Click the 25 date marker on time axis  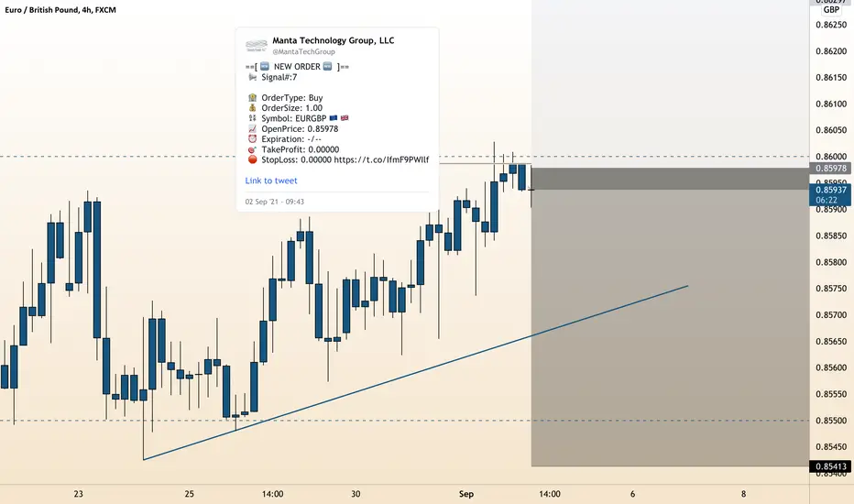pos(189,494)
